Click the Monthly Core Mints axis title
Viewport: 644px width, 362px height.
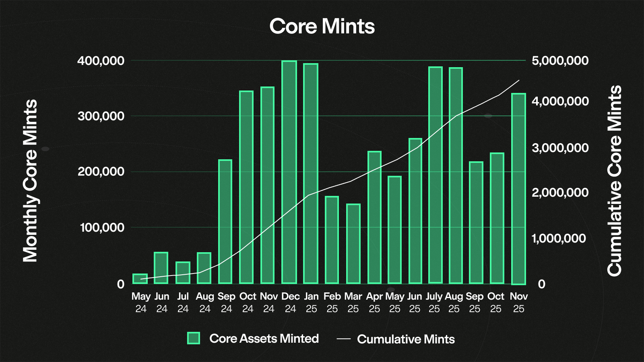coord(30,181)
